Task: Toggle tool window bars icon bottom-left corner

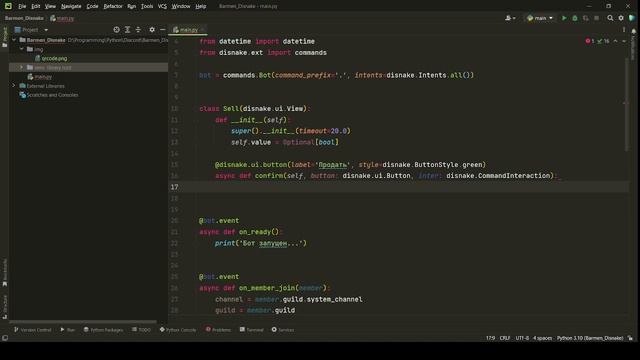Action: point(5,338)
